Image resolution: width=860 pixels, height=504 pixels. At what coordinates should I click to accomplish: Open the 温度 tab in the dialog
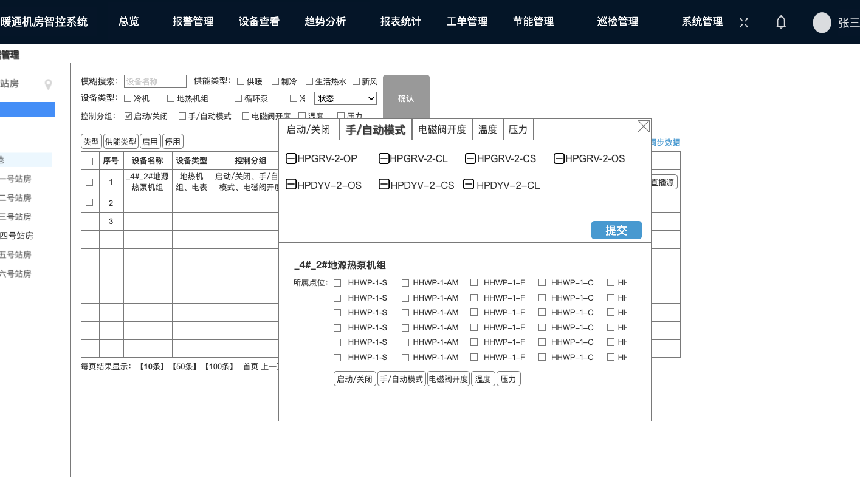tap(488, 129)
